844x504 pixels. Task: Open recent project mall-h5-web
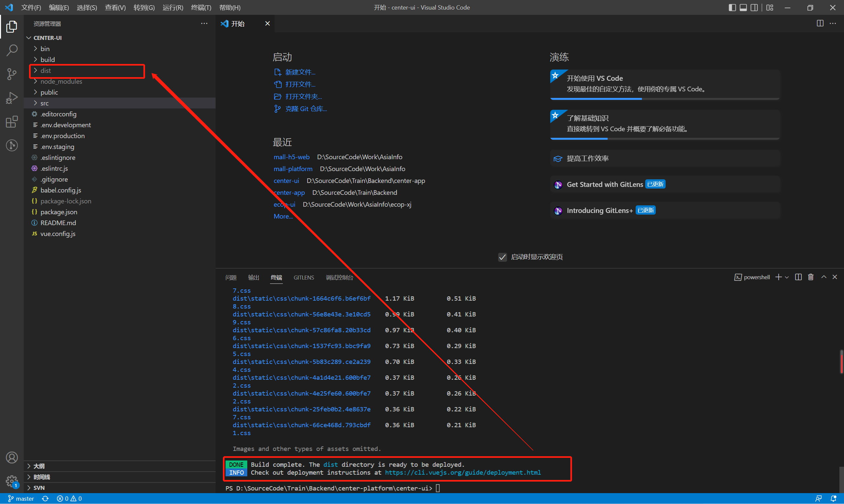291,157
